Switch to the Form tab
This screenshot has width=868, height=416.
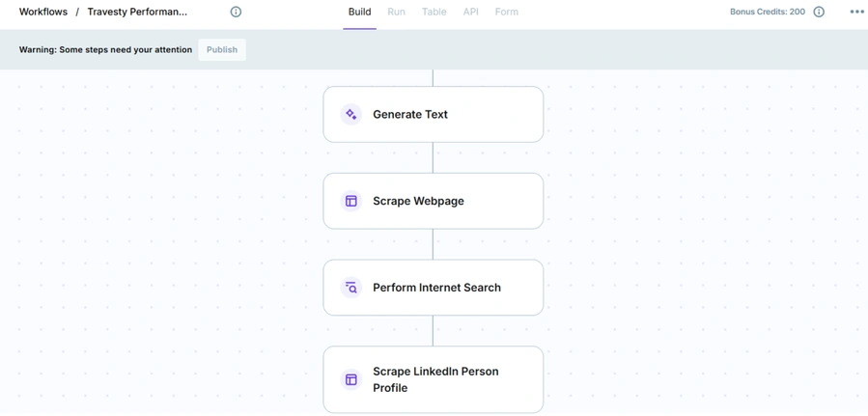(506, 12)
